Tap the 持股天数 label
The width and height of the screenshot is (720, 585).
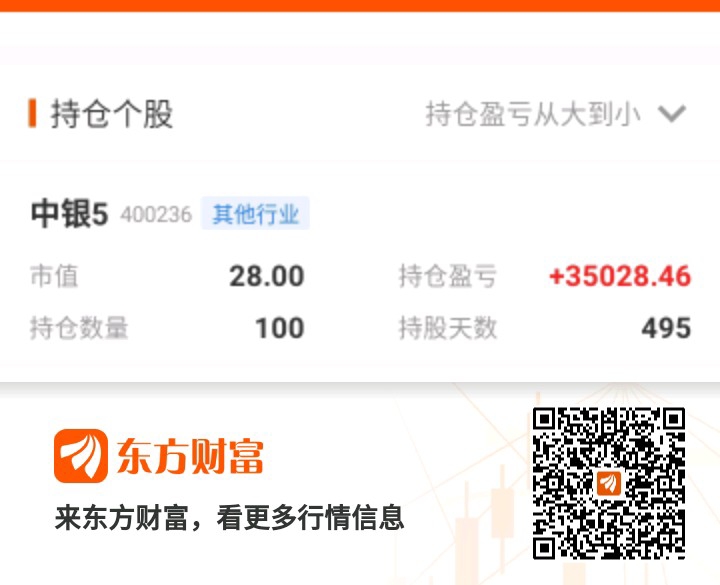tap(448, 328)
